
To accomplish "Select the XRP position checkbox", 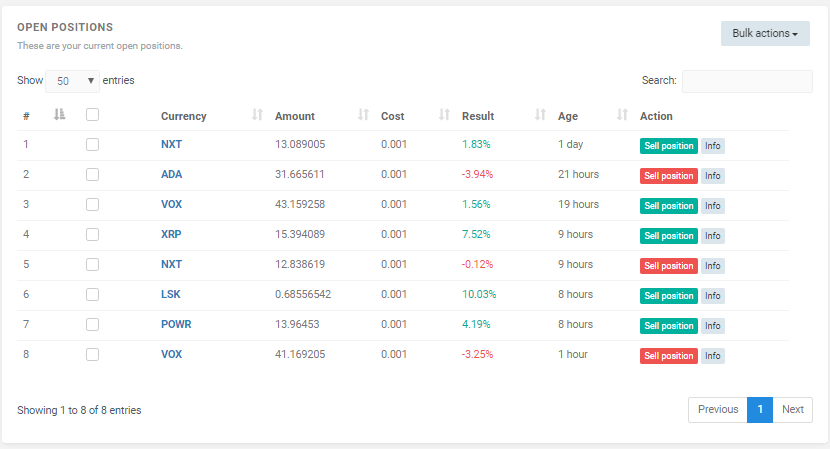I will 92,234.
